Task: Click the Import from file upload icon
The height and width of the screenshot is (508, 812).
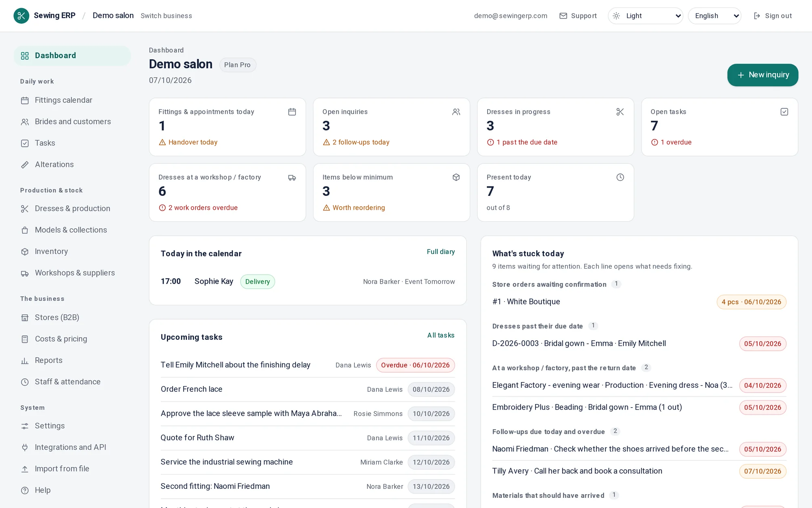Action: 25,469
